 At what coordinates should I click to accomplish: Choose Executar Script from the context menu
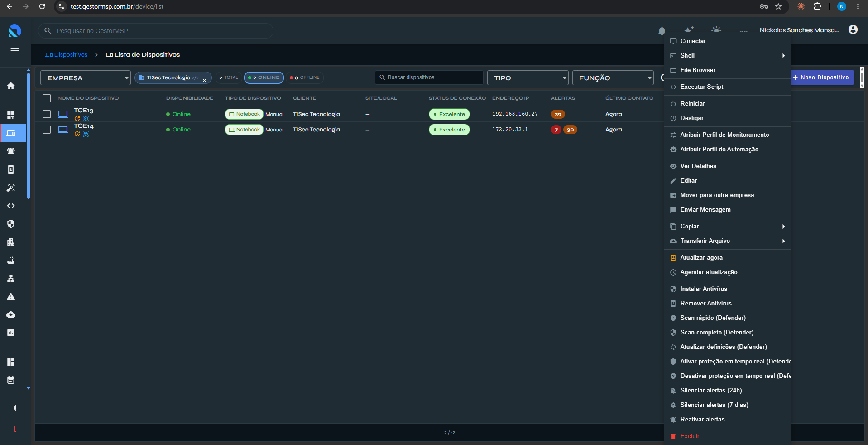coord(728,87)
